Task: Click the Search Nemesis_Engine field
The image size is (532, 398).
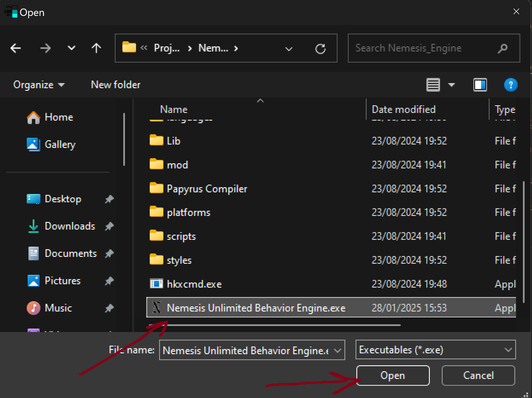Action: point(426,48)
